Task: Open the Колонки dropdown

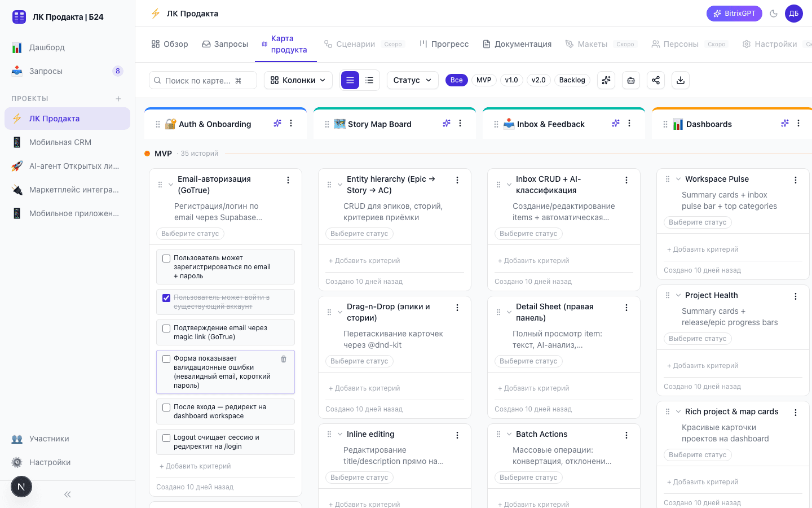Action: 298,80
